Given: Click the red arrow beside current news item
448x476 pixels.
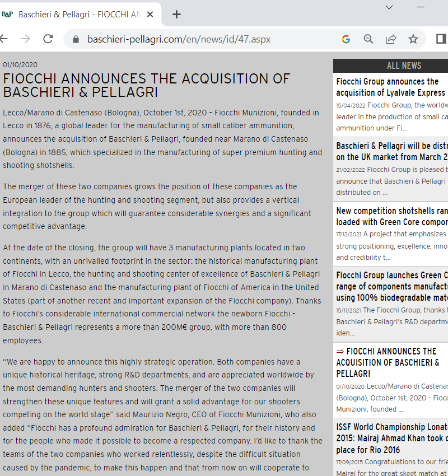Looking at the screenshot, I should pos(340,352).
